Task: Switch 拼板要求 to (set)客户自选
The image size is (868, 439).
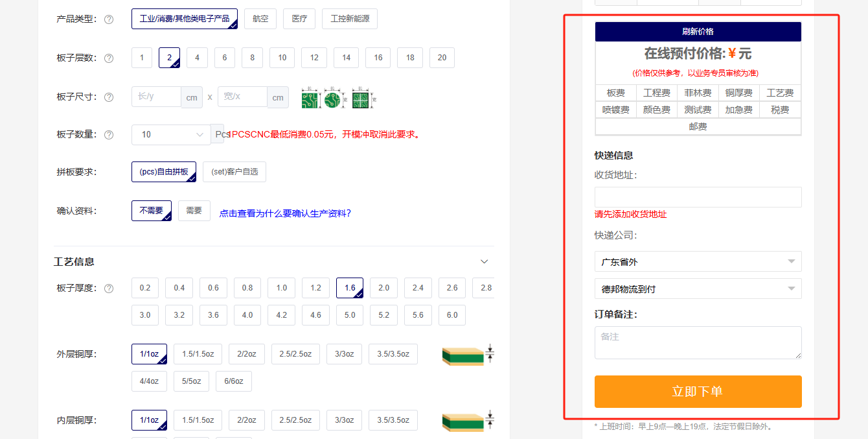Action: click(234, 171)
